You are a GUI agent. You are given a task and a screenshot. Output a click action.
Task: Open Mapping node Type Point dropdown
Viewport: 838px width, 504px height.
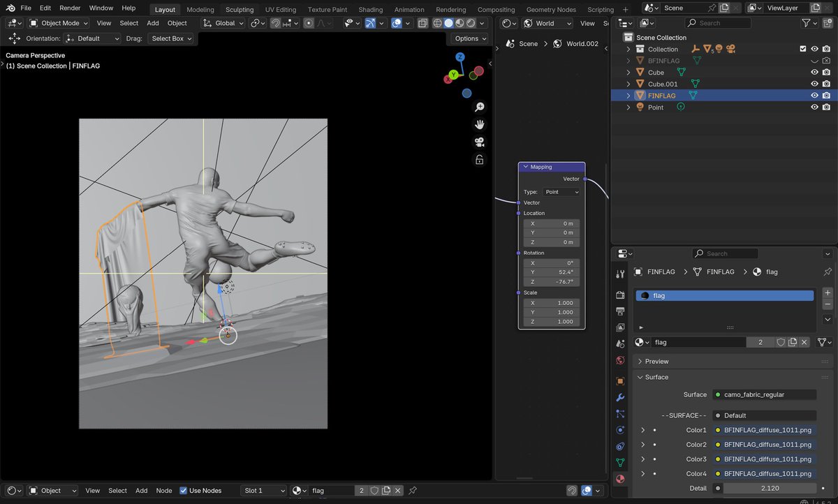(561, 191)
